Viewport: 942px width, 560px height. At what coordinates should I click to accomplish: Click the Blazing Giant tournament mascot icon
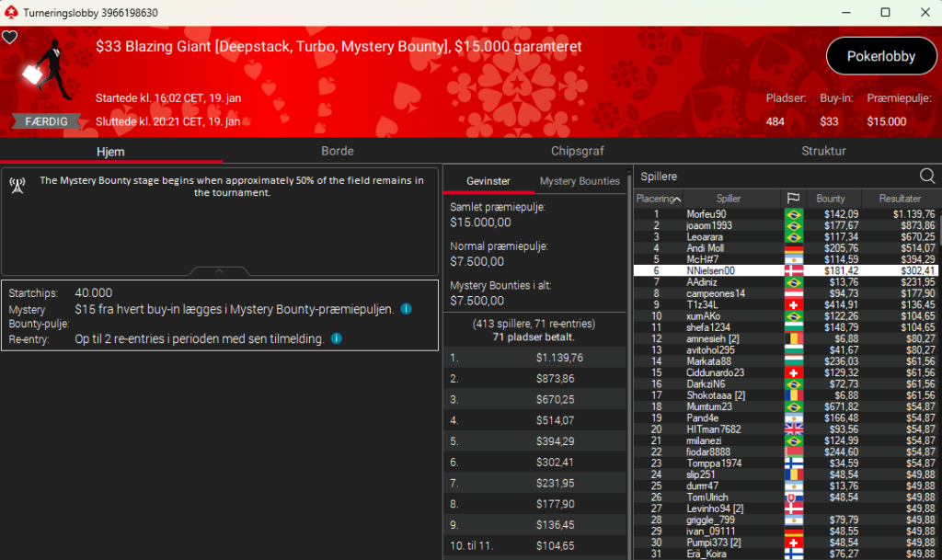(41, 74)
